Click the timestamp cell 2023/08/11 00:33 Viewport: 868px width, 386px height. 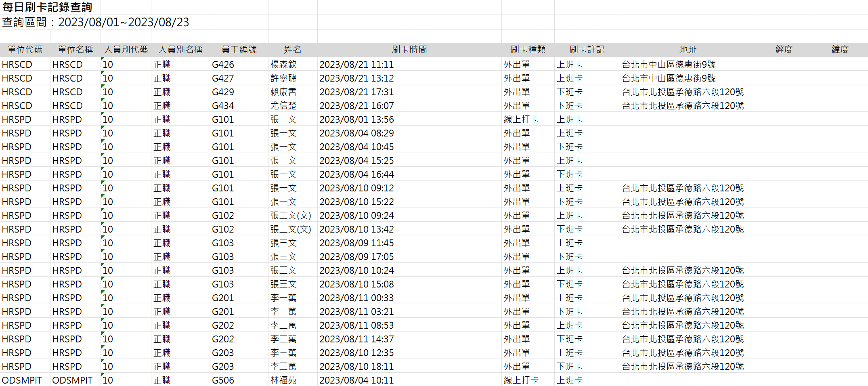tap(356, 298)
